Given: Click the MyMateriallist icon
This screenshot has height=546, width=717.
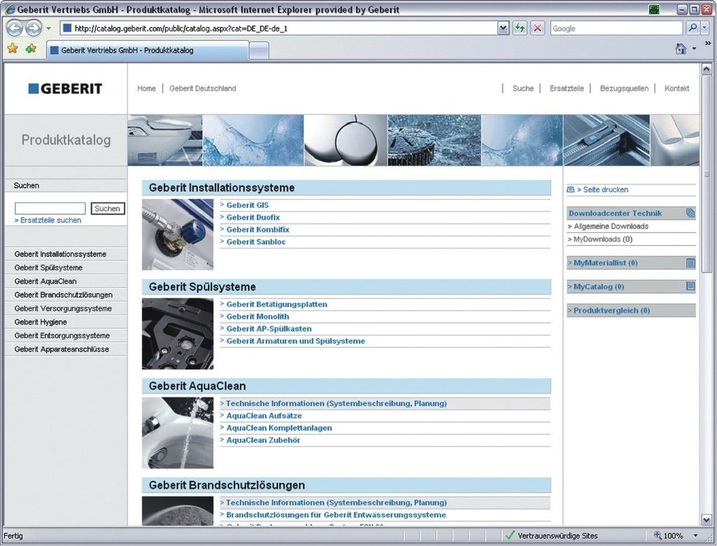Looking at the screenshot, I should pos(689,263).
